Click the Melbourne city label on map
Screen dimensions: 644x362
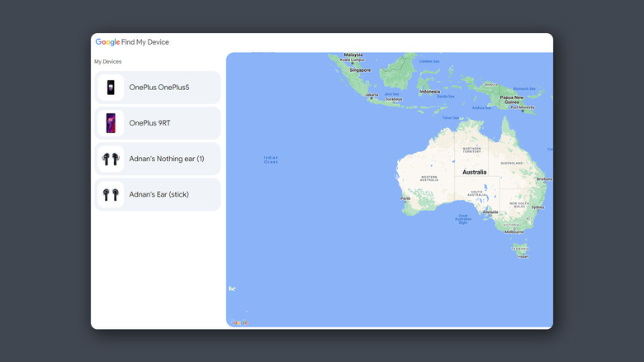point(514,232)
